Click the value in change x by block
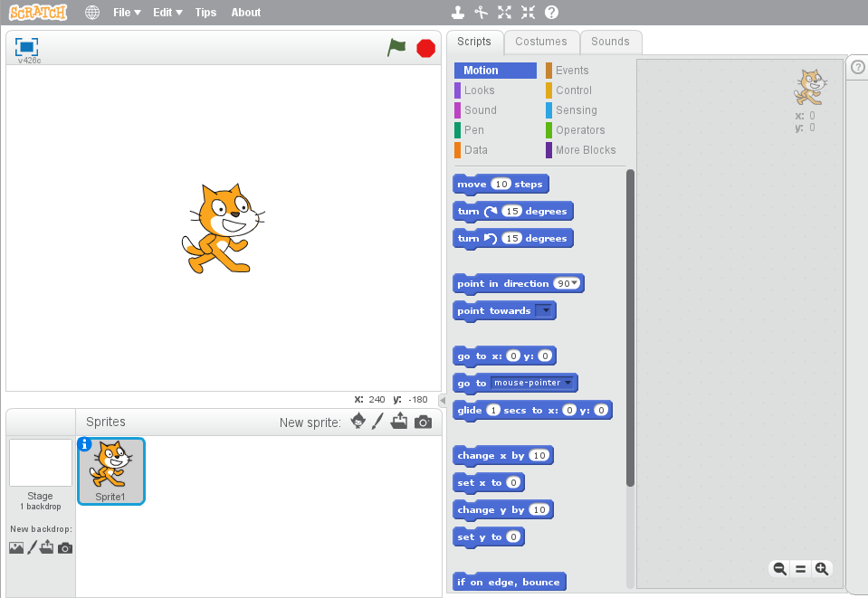Screen dimensions: 868x598 [539, 456]
